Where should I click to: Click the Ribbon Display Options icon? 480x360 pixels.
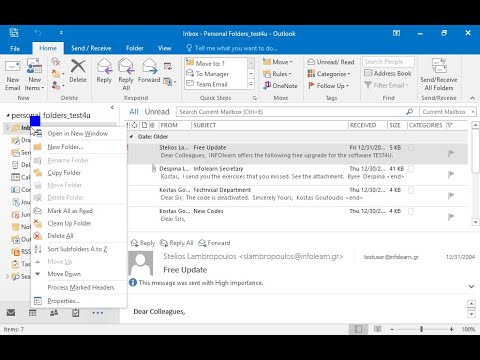coord(396,33)
